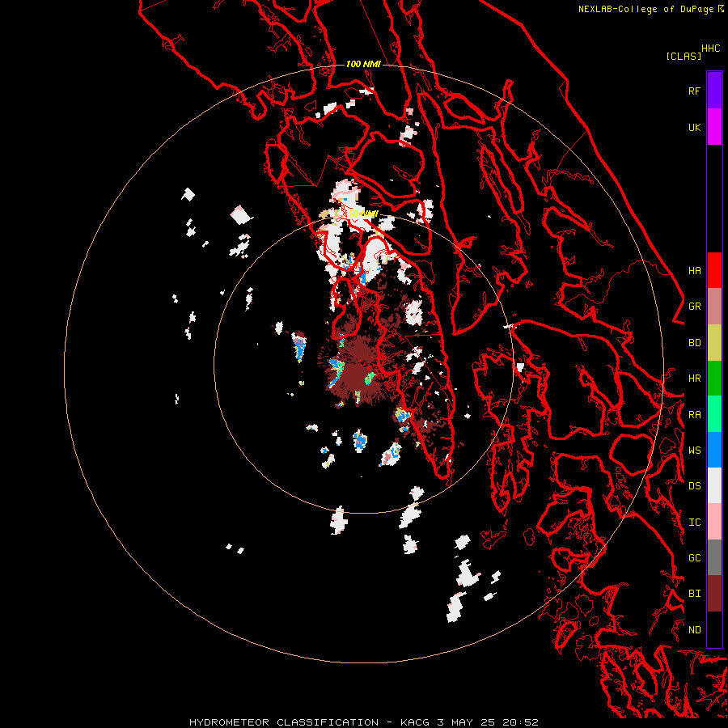
Task: Click the HHC product label
Action: click(x=710, y=49)
